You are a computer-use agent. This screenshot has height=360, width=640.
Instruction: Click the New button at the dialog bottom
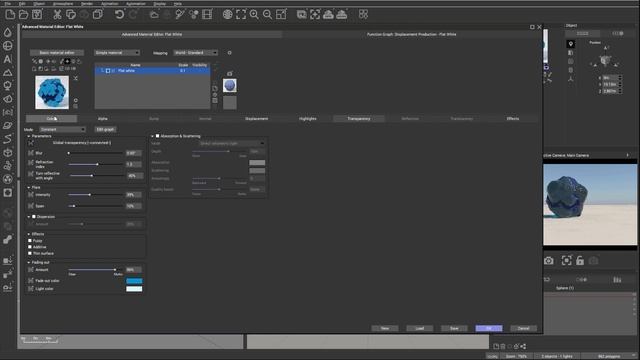point(385,328)
